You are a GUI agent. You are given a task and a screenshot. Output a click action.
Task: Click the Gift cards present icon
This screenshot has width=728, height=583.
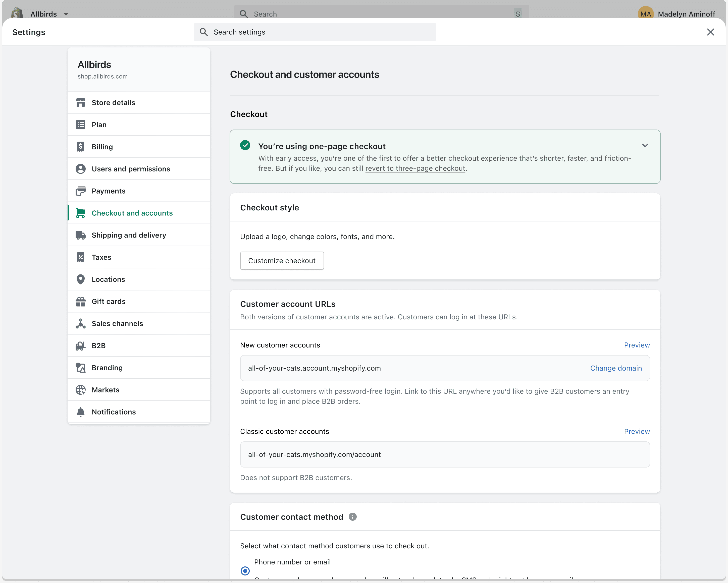tap(80, 302)
